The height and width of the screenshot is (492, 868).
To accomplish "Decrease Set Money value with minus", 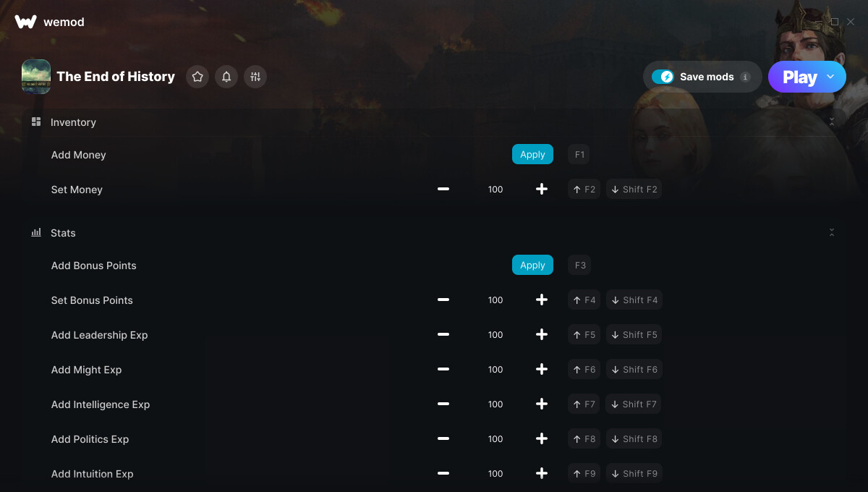I will [x=443, y=190].
